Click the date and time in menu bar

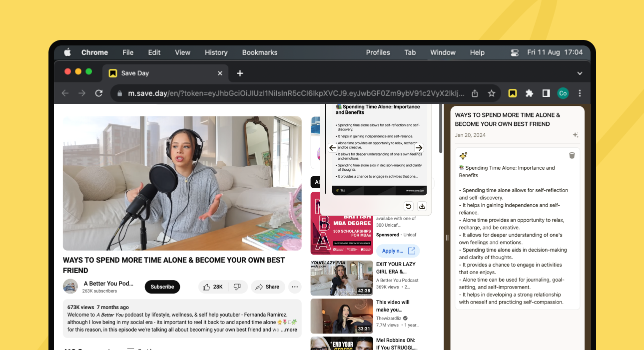[555, 52]
